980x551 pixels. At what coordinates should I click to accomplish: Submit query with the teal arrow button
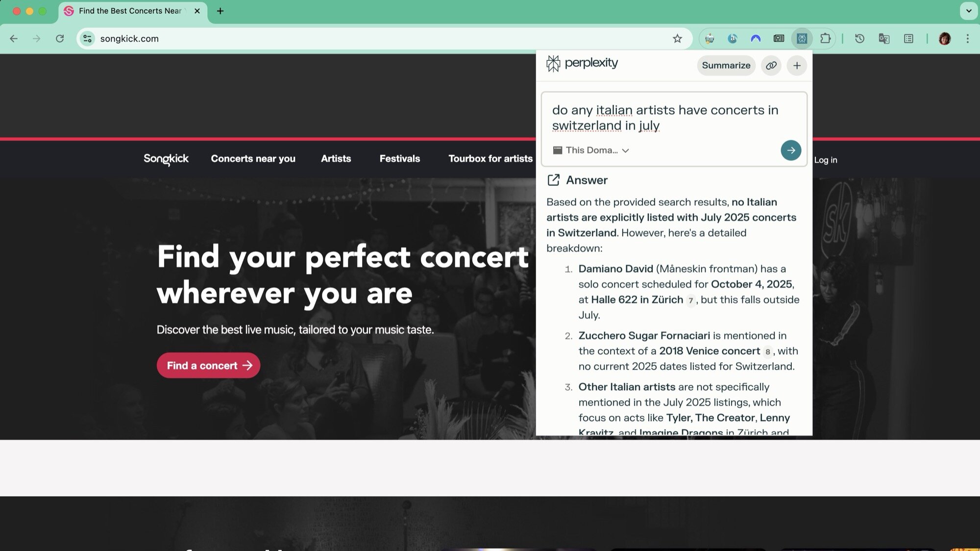click(x=790, y=150)
